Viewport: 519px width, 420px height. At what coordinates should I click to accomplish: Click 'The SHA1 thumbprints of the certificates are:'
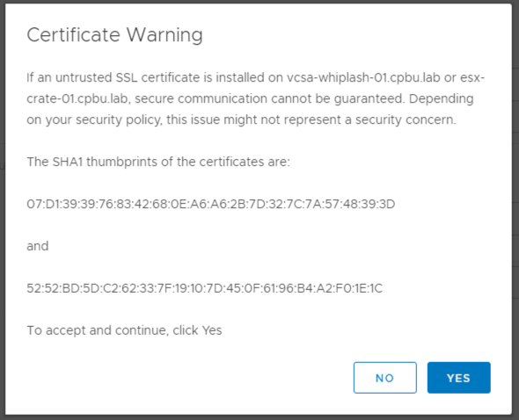[x=158, y=162]
